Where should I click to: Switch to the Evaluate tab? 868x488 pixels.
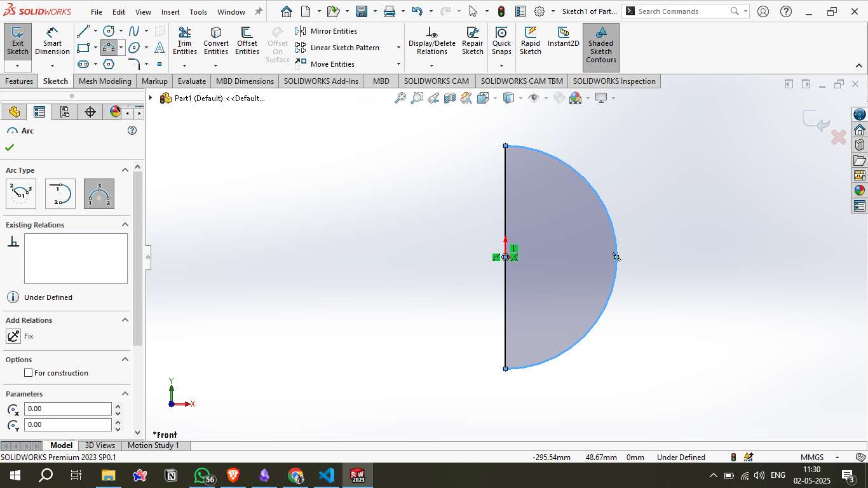coord(192,81)
